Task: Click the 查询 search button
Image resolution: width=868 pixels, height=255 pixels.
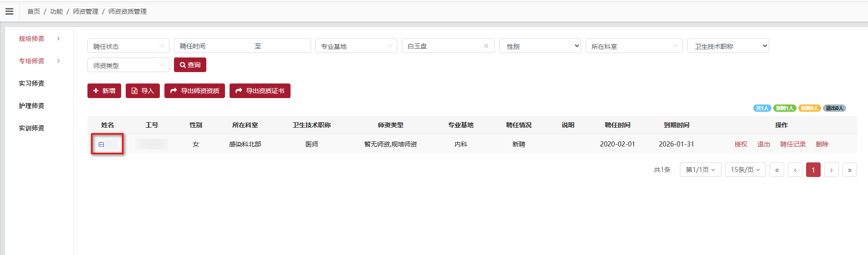Action: coord(190,65)
